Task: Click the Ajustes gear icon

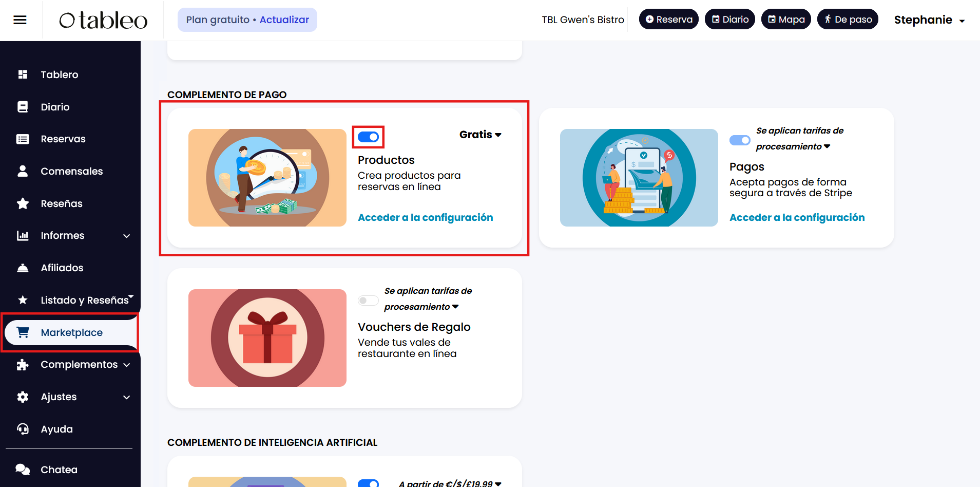Action: point(23,397)
